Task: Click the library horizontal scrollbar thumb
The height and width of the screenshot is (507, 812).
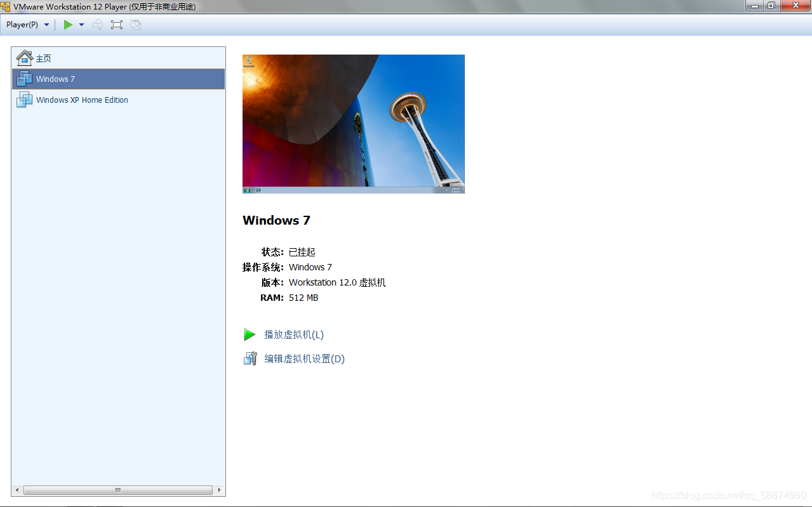Action: click(118, 491)
